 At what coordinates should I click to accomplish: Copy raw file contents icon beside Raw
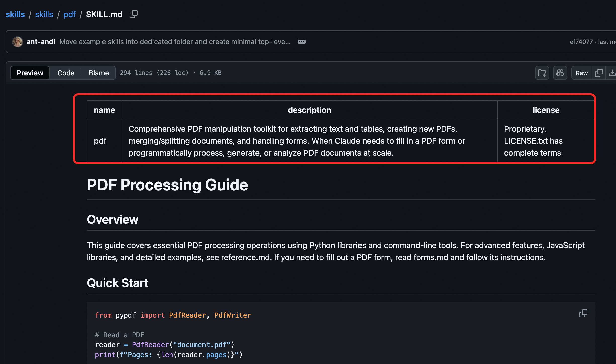599,73
